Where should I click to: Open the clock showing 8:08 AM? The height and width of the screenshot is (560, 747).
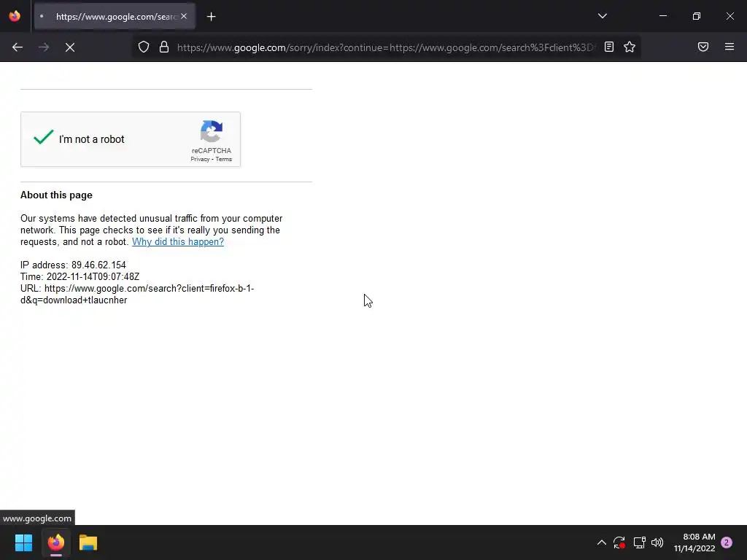pyautogui.click(x=694, y=542)
